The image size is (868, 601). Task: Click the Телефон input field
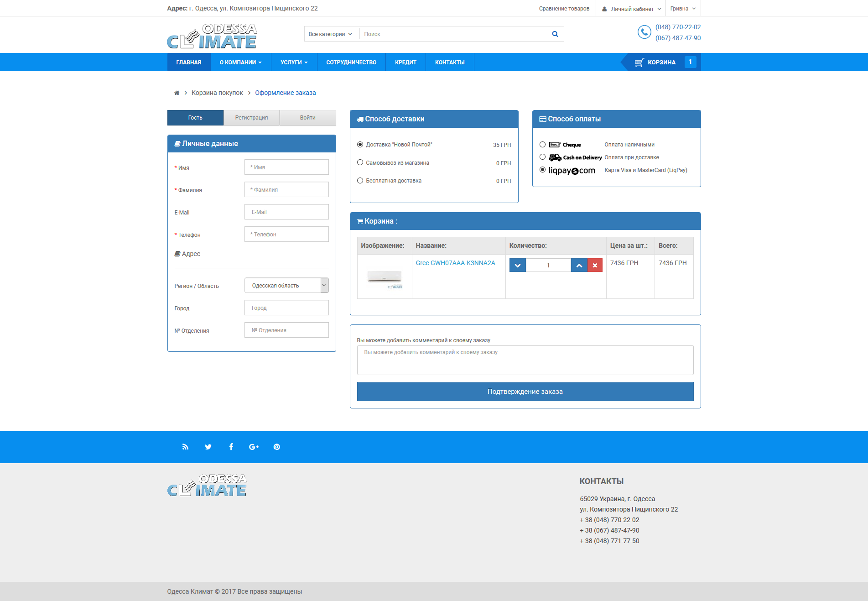click(286, 235)
